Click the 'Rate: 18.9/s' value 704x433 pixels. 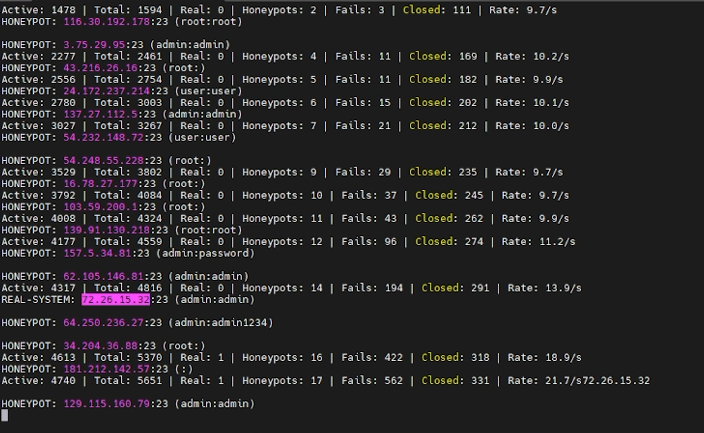point(545,358)
